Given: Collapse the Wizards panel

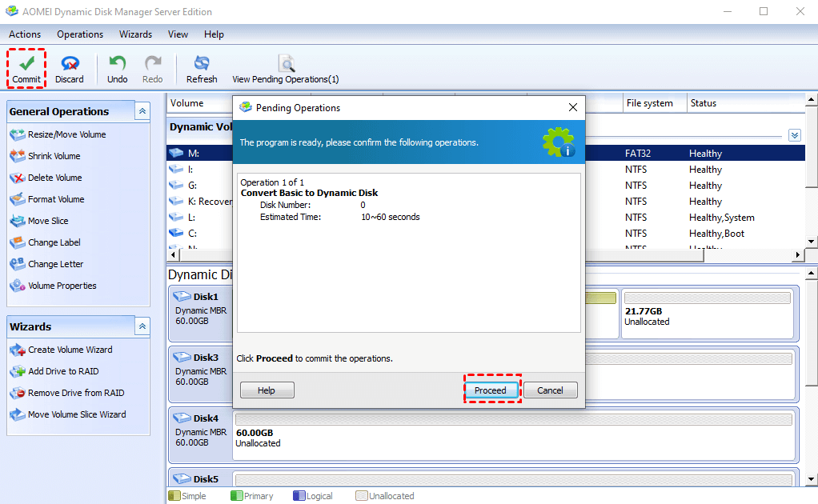Looking at the screenshot, I should click(142, 326).
